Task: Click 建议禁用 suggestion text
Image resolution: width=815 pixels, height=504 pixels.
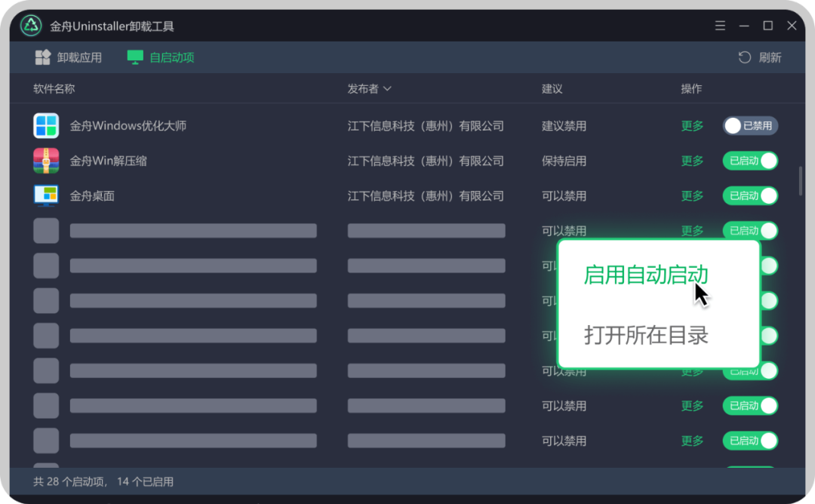Action: [564, 126]
